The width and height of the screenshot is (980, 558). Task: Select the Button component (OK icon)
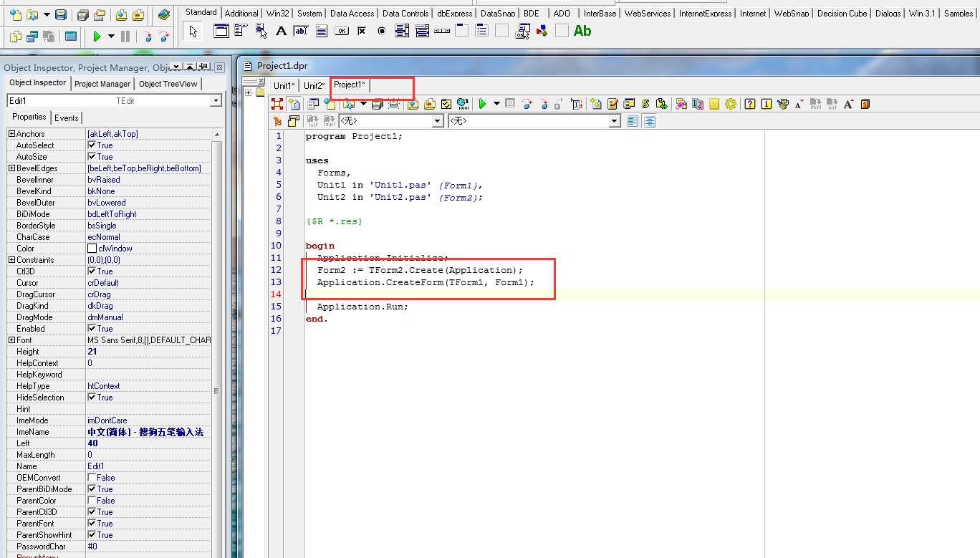click(x=342, y=31)
